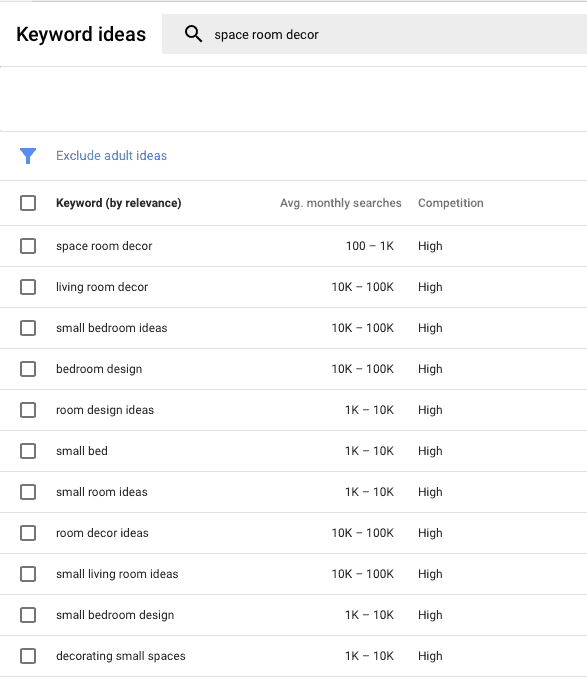
Task: Click the blue filter funnel icon
Action: pyautogui.click(x=28, y=156)
